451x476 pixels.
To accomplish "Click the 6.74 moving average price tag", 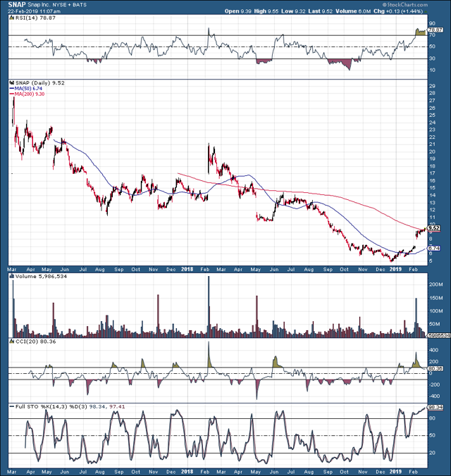I will 434,248.
